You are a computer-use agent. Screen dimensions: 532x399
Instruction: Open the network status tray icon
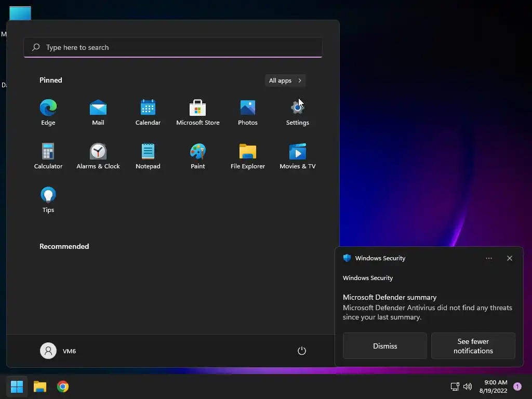pos(455,387)
